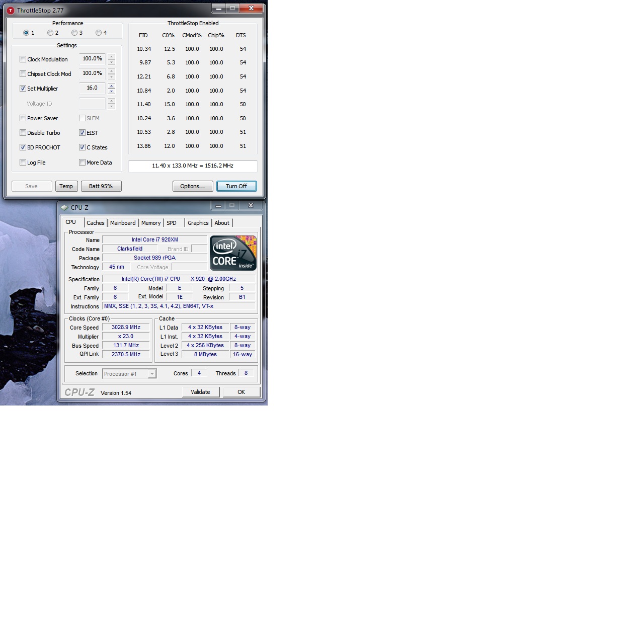This screenshot has height=644, width=644.
Task: Lower the Set Multiplier value with down arrow
Action: click(111, 91)
